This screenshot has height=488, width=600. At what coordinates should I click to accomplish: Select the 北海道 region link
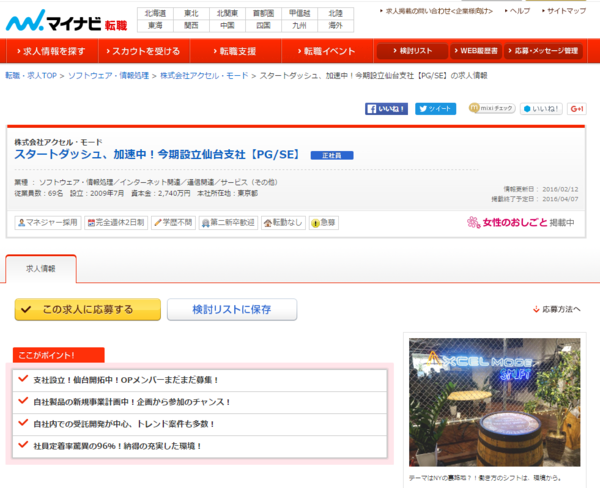point(155,13)
